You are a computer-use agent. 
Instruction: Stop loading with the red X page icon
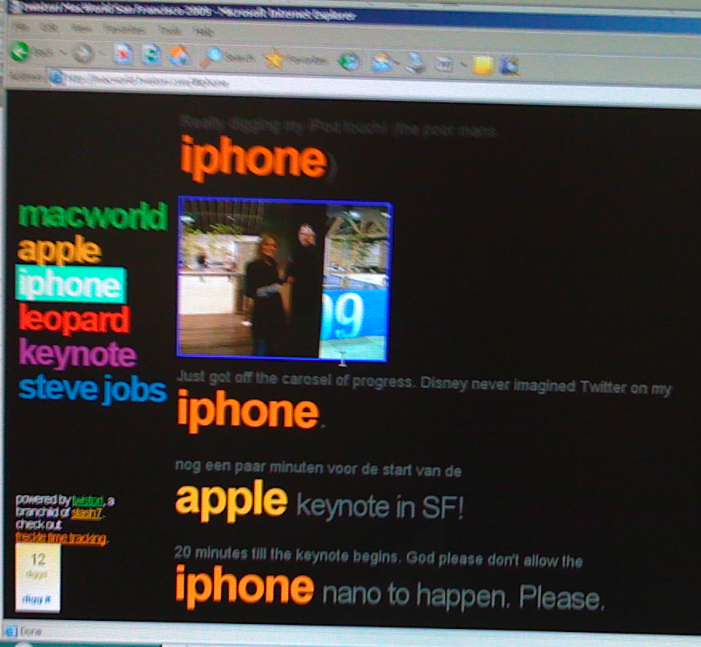click(x=123, y=55)
